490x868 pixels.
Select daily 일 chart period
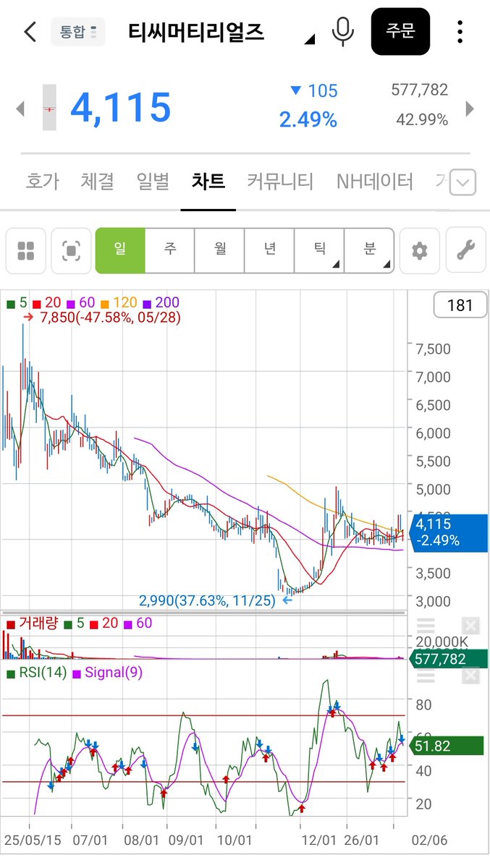point(120,250)
